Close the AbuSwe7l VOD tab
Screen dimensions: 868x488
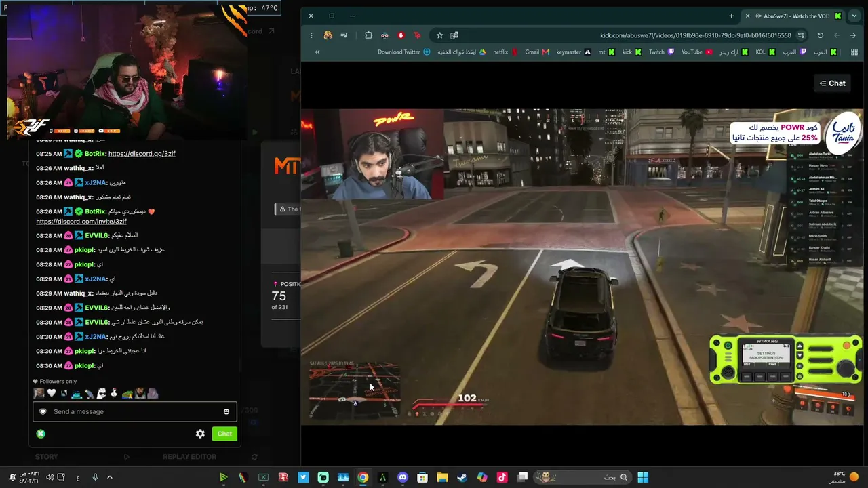747,16
